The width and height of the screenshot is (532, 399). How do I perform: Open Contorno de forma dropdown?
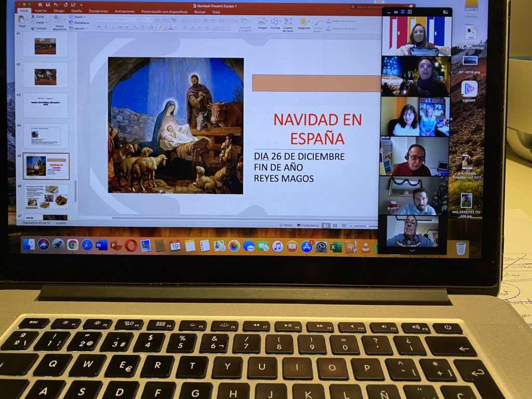[342, 29]
